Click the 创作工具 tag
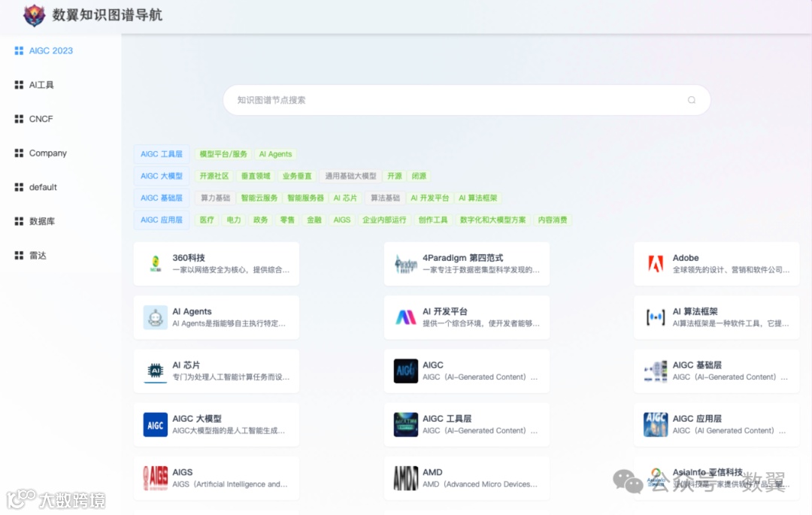The width and height of the screenshot is (812, 515). click(x=433, y=220)
